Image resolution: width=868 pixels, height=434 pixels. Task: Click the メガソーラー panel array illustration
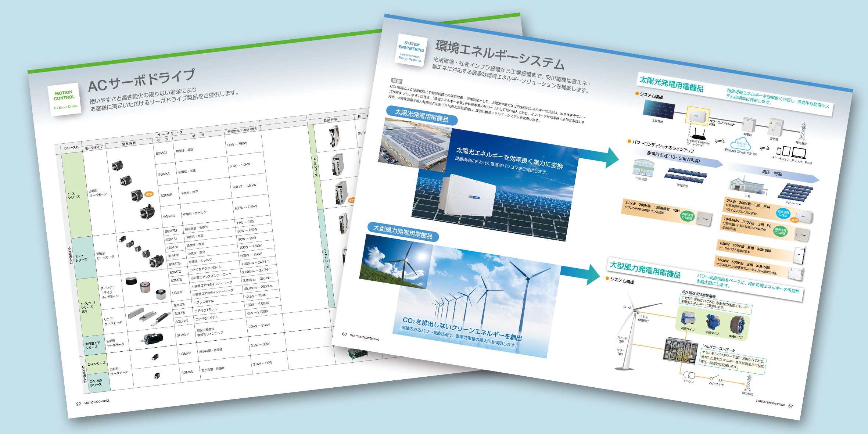(795, 193)
